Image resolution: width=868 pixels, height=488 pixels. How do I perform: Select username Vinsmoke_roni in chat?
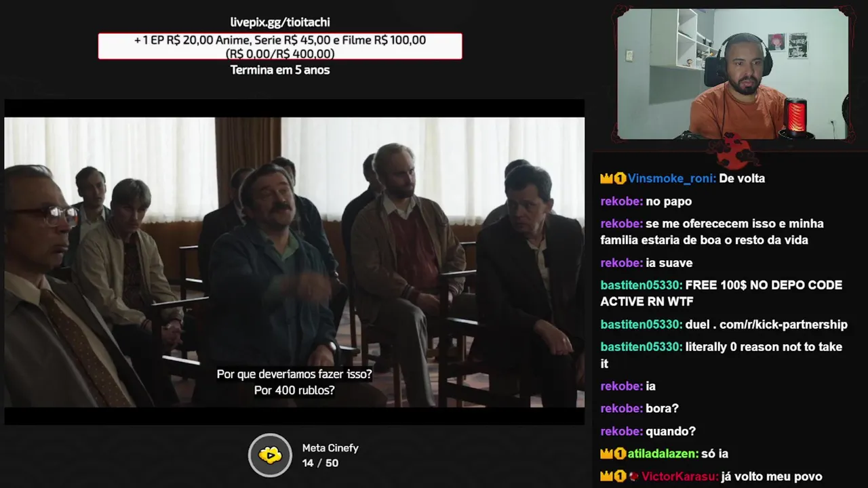tap(671, 179)
